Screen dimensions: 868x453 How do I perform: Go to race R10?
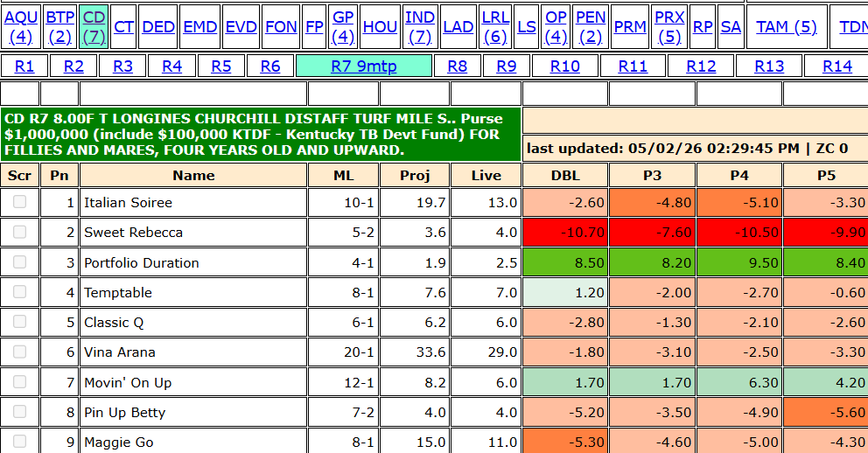point(564,66)
